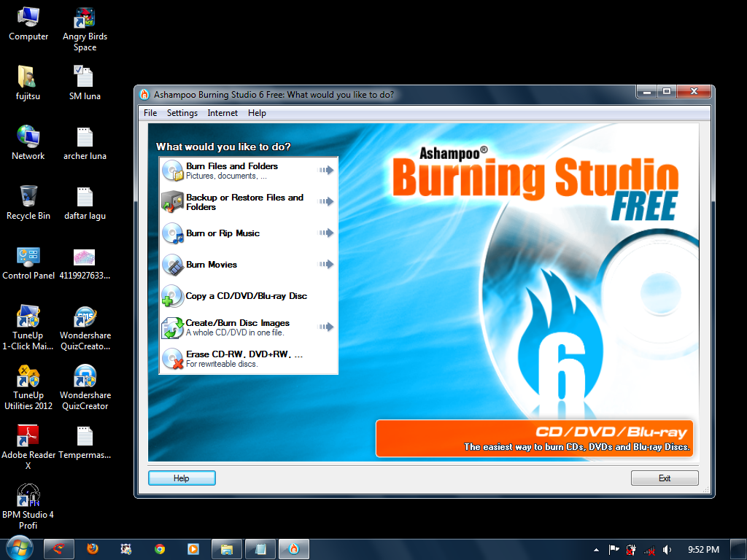Image resolution: width=747 pixels, height=560 pixels.
Task: Expand arrow for Create/Burn Disc Images
Action: (x=326, y=327)
